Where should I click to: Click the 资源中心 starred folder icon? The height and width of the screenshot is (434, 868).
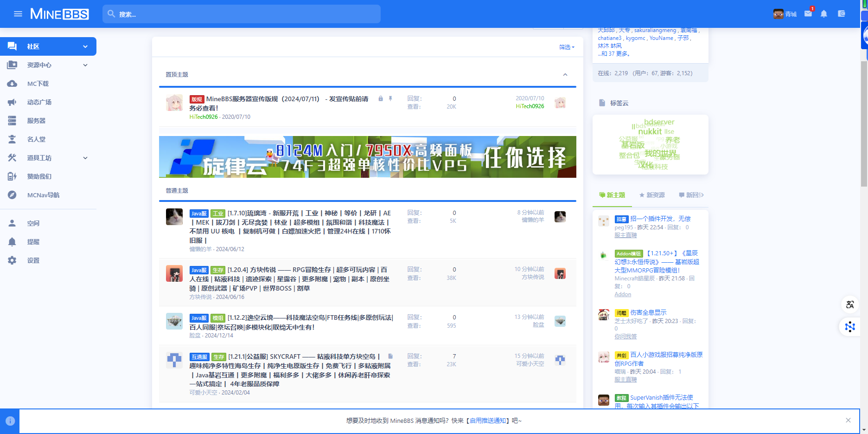(x=12, y=65)
